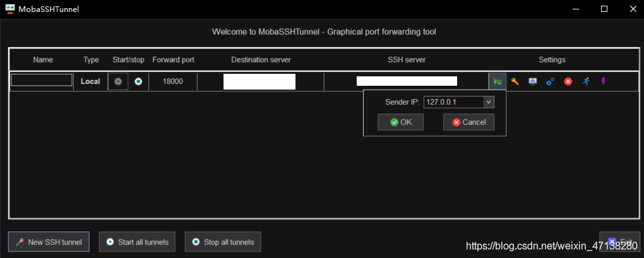Start the Local tunnel with play button
644x258 pixels.
point(118,81)
